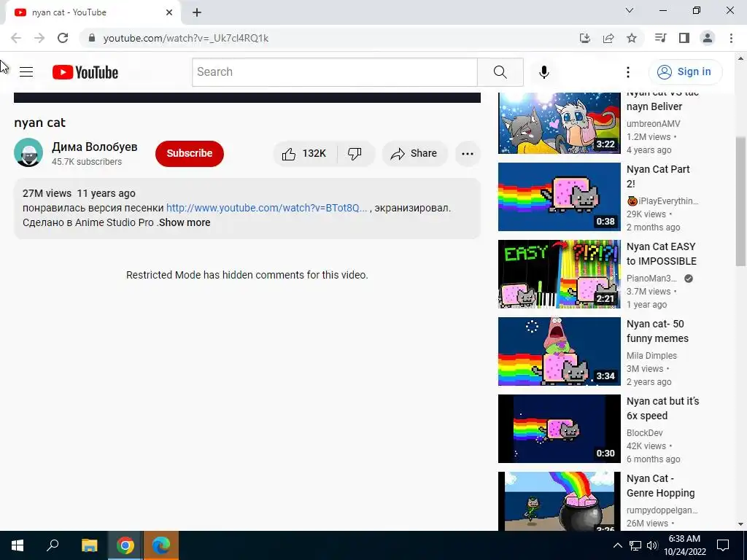Like the video with thumbs up

[304, 153]
